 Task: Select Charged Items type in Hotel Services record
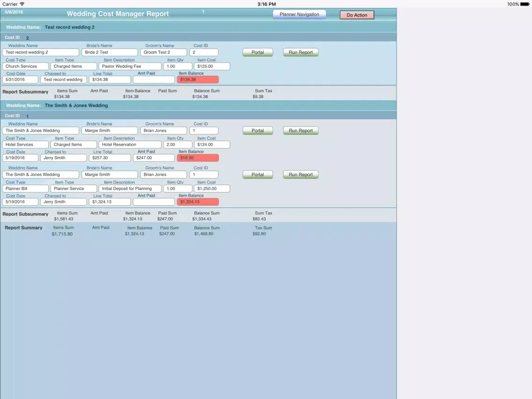[x=74, y=145]
